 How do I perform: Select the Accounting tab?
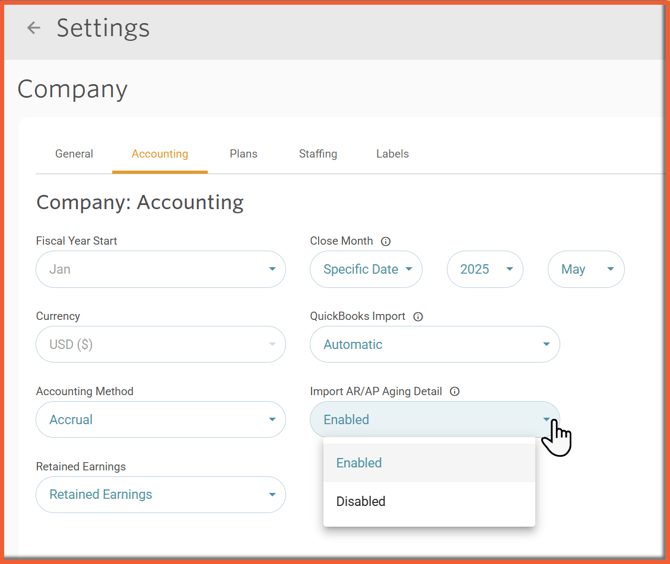coord(160,154)
